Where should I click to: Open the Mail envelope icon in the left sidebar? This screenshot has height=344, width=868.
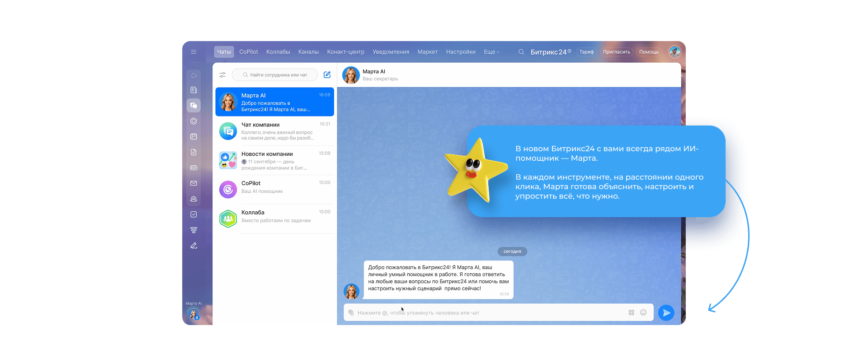[193, 183]
